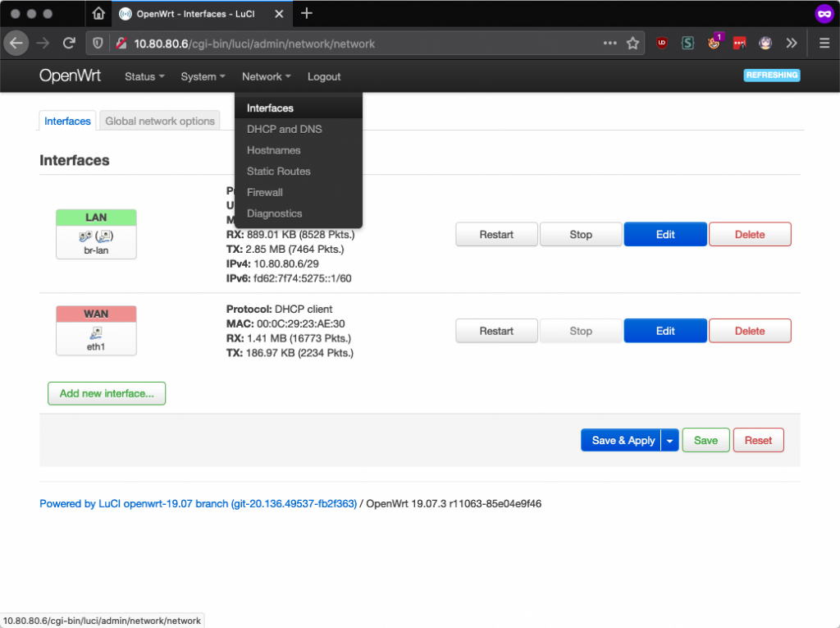Show more toolbar items via chevrons
840x628 pixels.
792,44
